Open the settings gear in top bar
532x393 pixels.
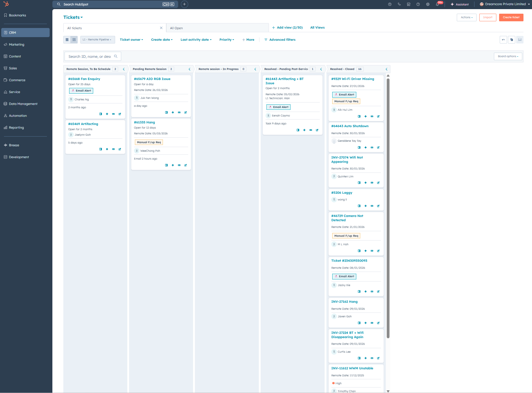[428, 4]
